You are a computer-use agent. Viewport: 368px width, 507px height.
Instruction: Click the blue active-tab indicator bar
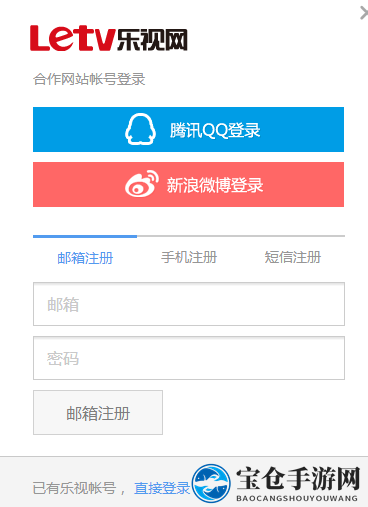coord(85,236)
